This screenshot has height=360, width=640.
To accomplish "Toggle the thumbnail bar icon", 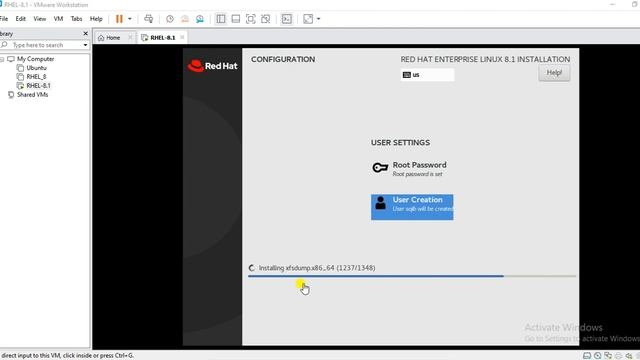I will click(236, 19).
